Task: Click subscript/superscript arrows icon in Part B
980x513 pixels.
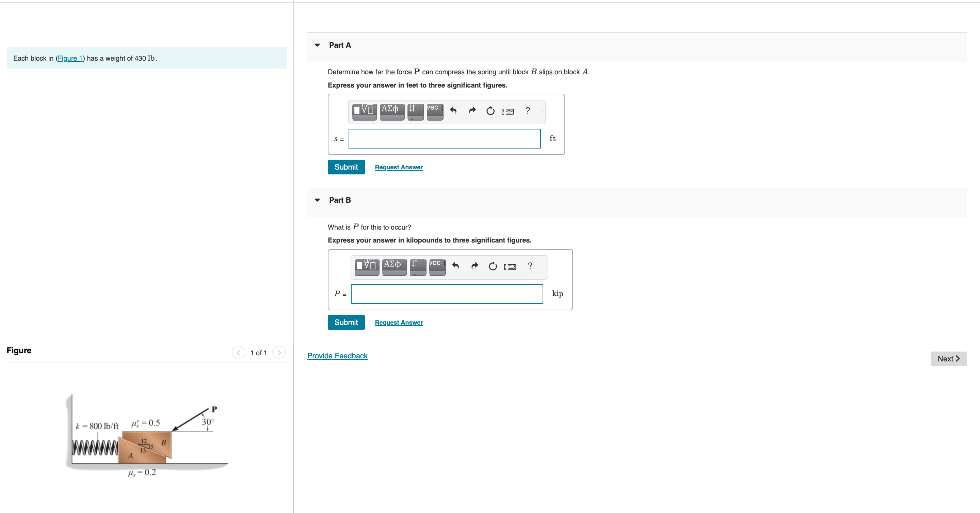Action: point(417,266)
